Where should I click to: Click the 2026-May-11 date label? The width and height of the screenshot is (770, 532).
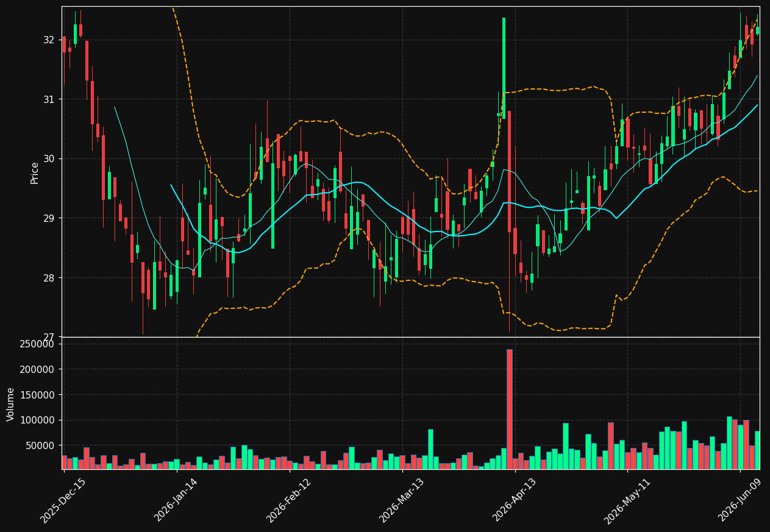point(627,501)
